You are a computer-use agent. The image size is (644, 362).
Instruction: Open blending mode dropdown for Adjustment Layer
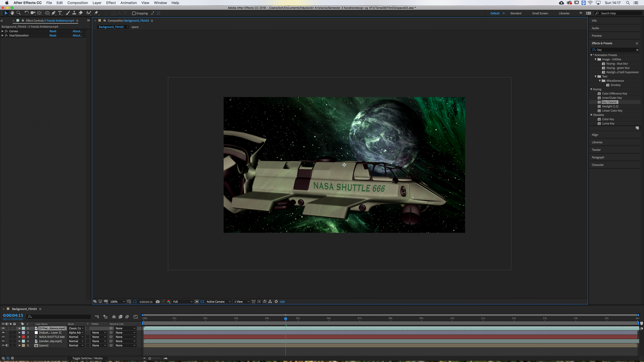tap(76, 333)
